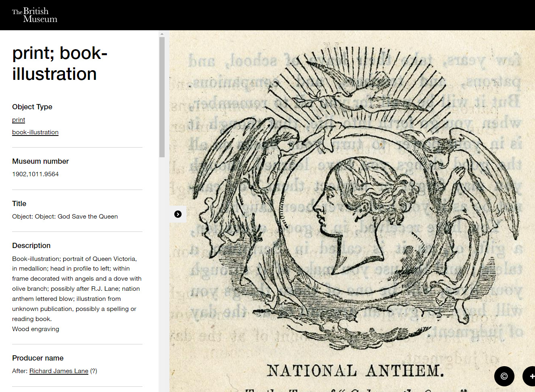Open the 'print' object type link
The image size is (535, 392).
(19, 120)
